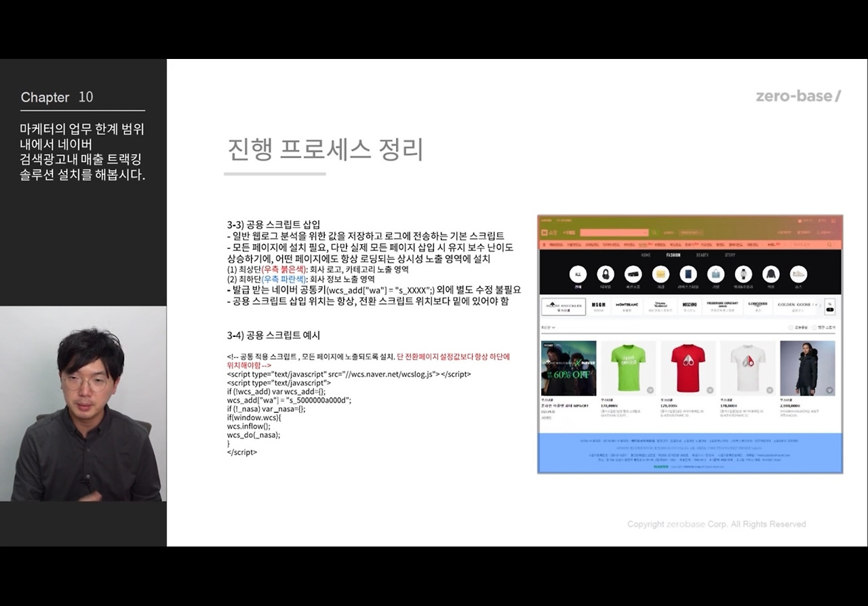
Task: Choose the navy passport-case category icon
Action: click(688, 275)
